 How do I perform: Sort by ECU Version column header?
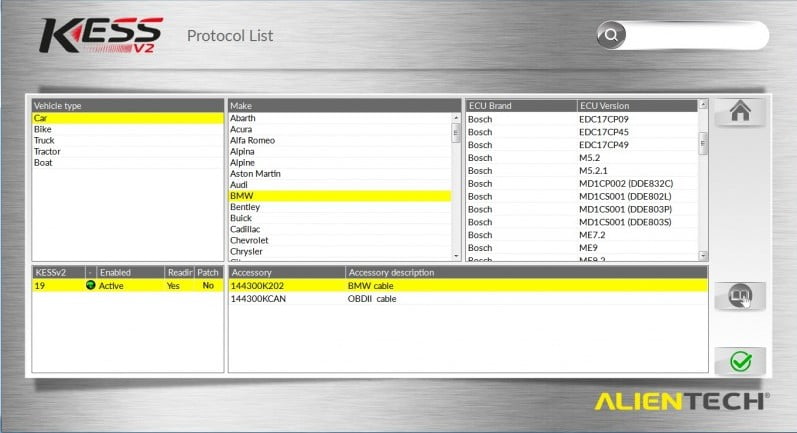[636, 105]
